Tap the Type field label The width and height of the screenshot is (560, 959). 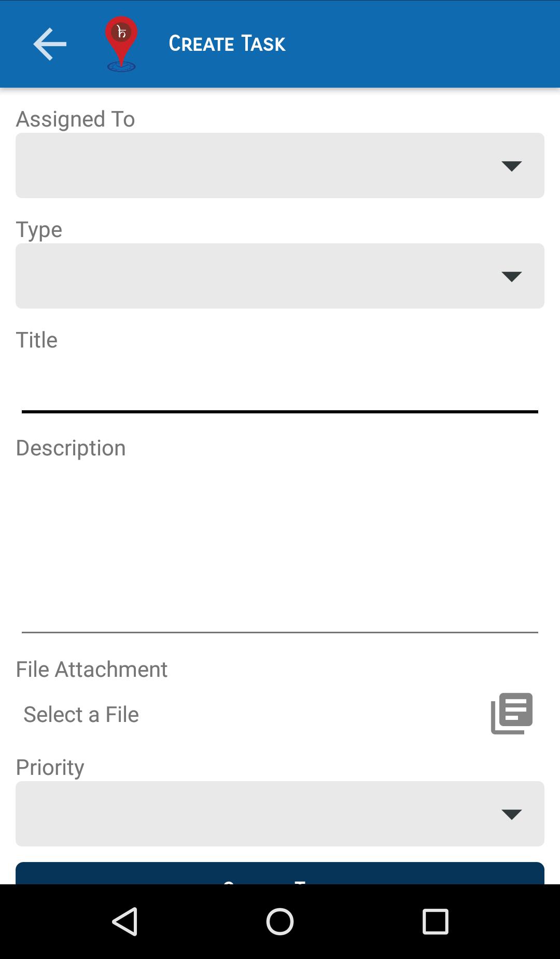(39, 230)
